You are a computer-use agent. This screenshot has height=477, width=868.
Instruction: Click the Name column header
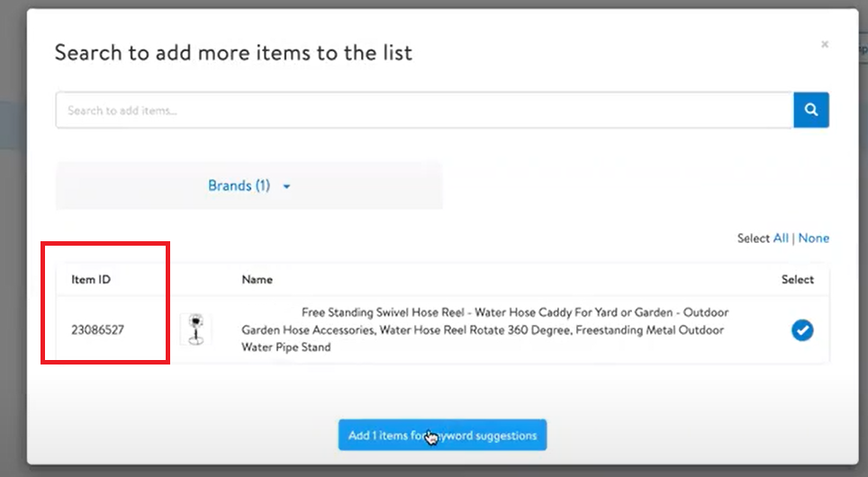click(257, 280)
